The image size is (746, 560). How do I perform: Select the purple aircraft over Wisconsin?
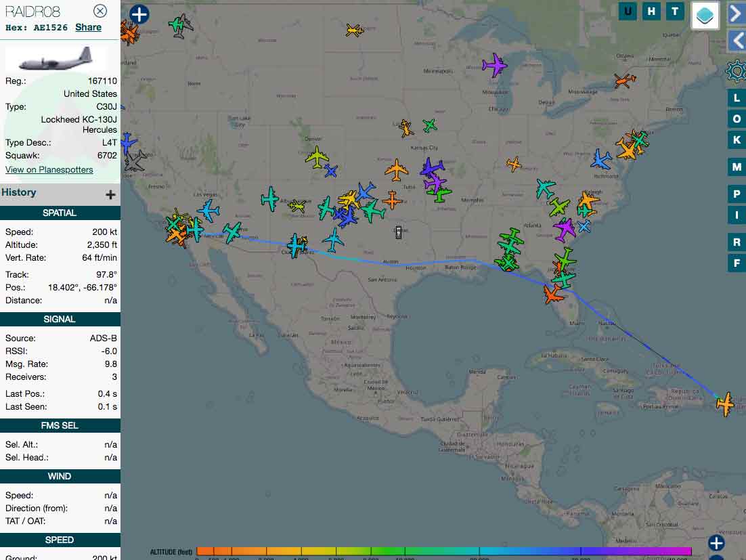click(494, 65)
